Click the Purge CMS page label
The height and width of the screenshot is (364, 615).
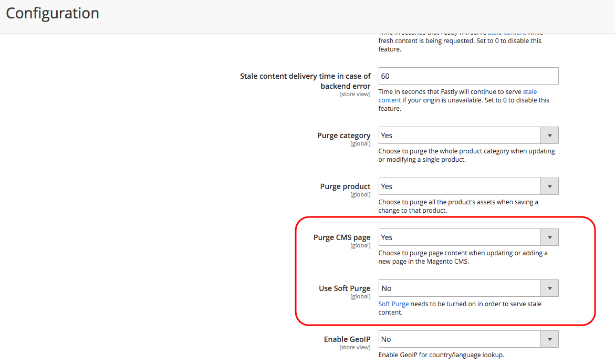coord(341,237)
